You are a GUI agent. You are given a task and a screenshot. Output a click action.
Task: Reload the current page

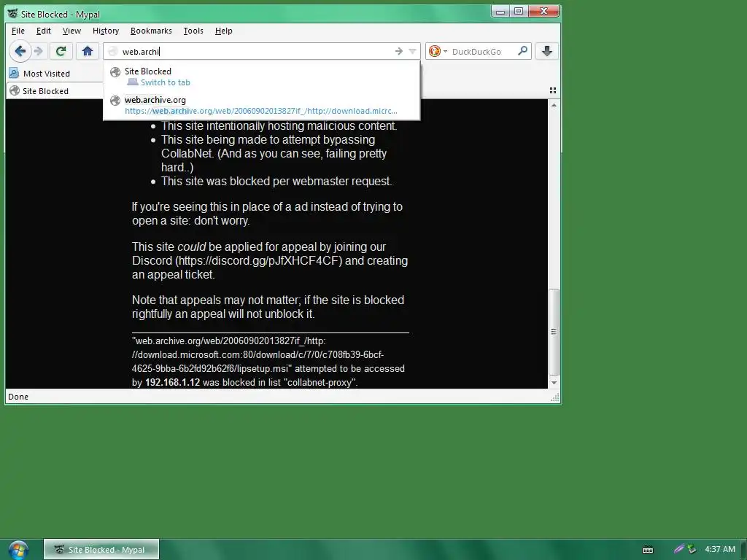coord(61,51)
